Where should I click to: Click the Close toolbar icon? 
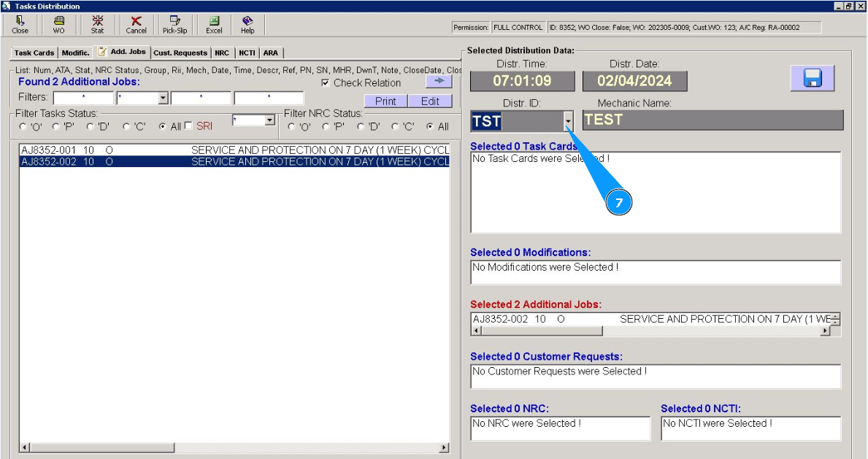click(20, 25)
